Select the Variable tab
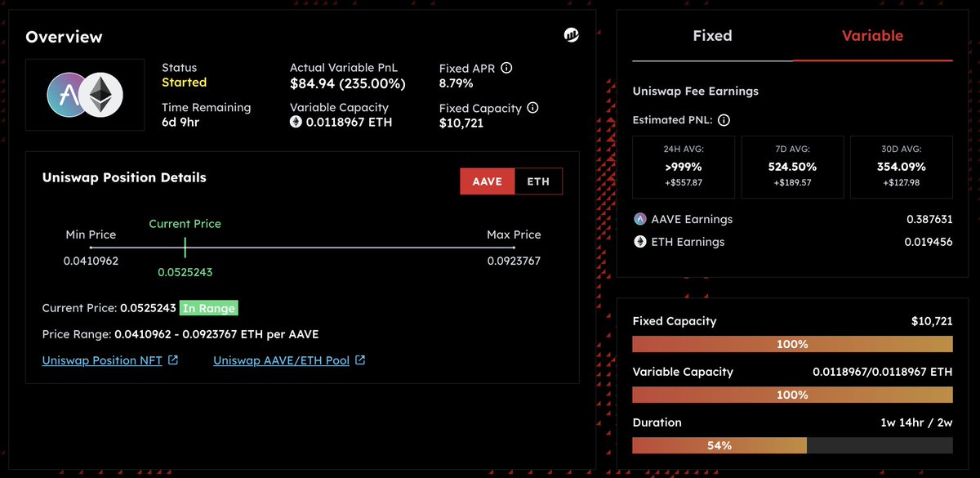 coord(873,36)
